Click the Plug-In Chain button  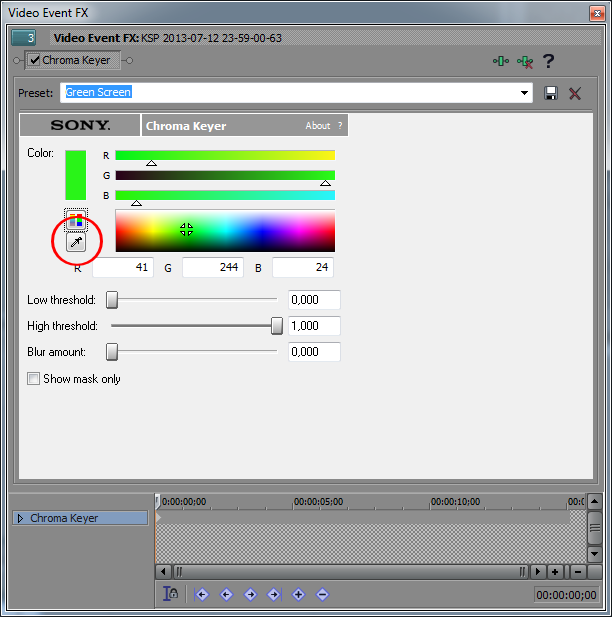[500, 61]
